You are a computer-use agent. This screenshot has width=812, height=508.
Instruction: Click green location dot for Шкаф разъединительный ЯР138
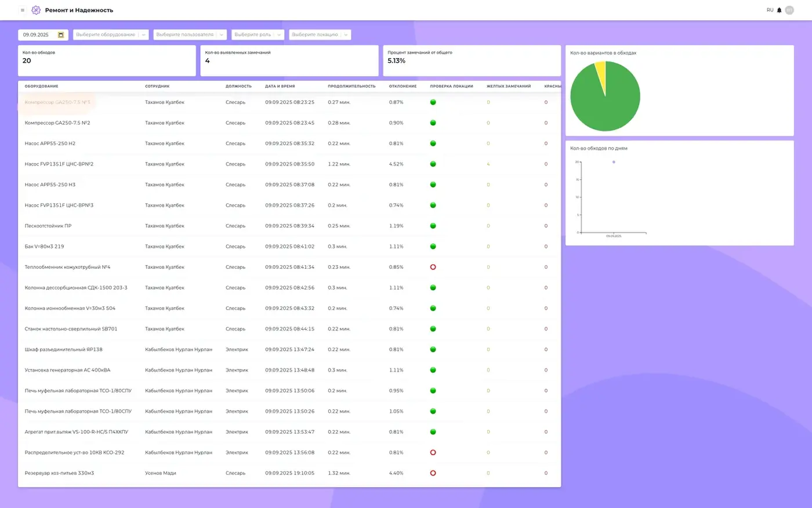tap(433, 350)
